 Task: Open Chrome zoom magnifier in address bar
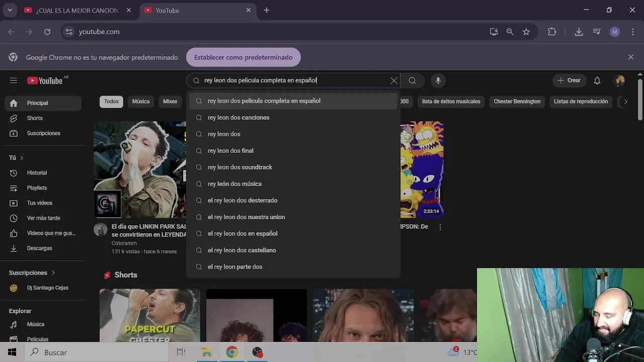tap(510, 32)
